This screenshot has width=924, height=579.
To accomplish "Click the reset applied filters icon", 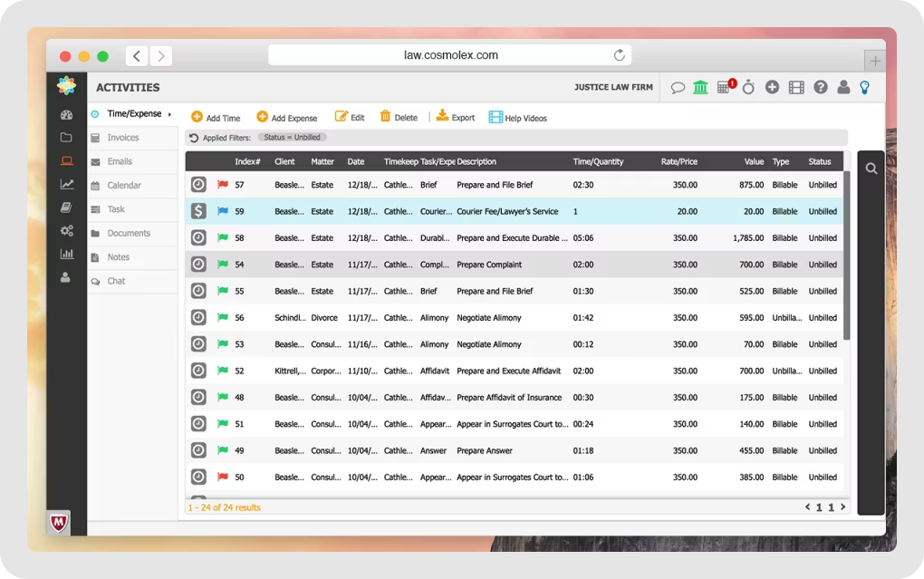I will point(193,138).
